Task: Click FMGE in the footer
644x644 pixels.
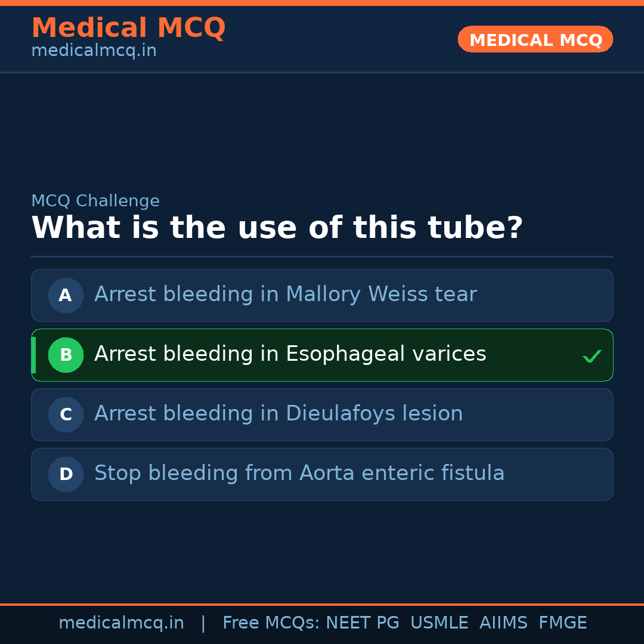Action: pyautogui.click(x=562, y=623)
